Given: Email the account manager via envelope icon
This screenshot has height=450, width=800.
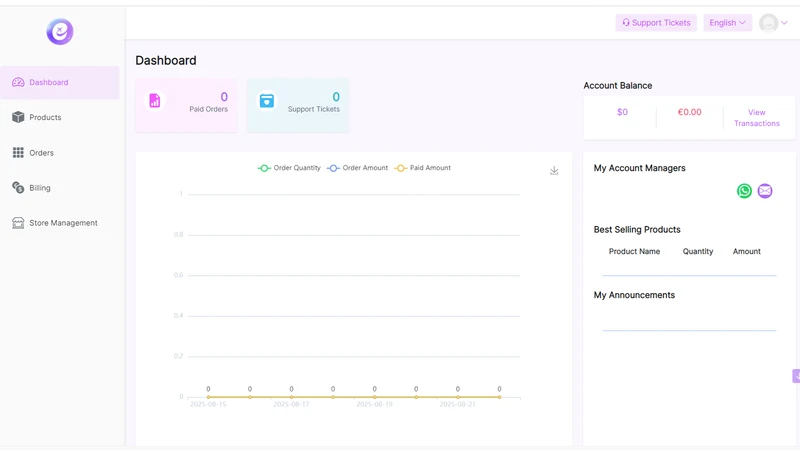Looking at the screenshot, I should 764,191.
